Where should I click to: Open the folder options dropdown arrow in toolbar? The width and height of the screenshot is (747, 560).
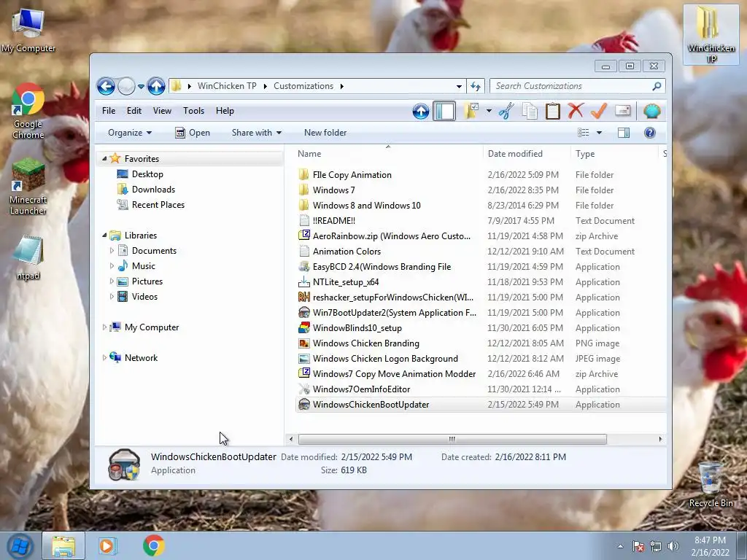[x=489, y=111]
